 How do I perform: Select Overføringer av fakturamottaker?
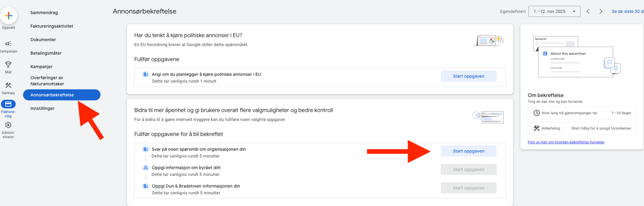[47, 81]
